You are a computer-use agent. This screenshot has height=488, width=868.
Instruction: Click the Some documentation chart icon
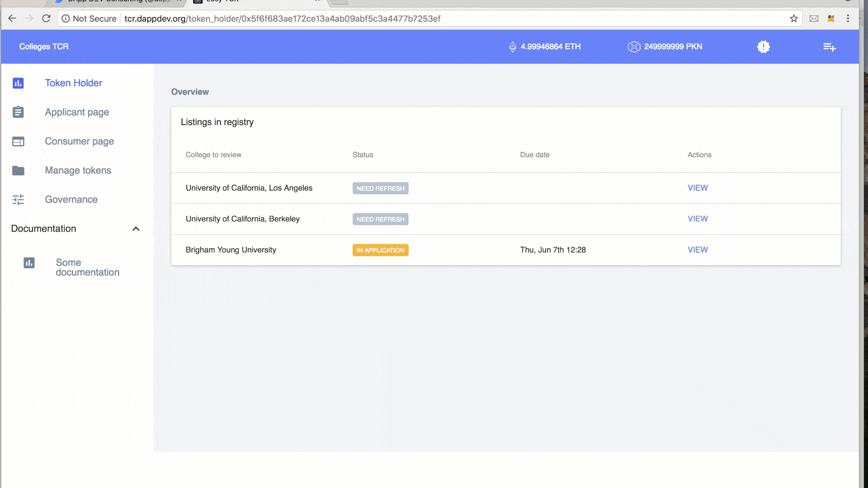(x=29, y=263)
